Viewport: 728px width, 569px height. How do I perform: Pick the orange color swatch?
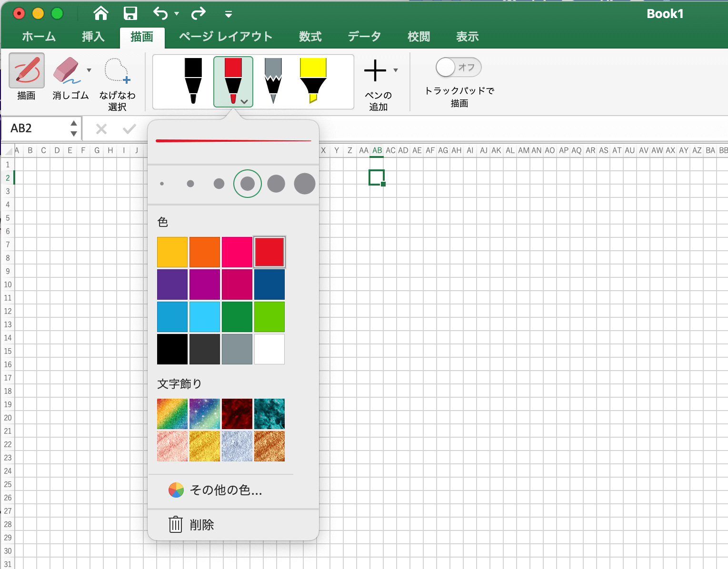(205, 252)
